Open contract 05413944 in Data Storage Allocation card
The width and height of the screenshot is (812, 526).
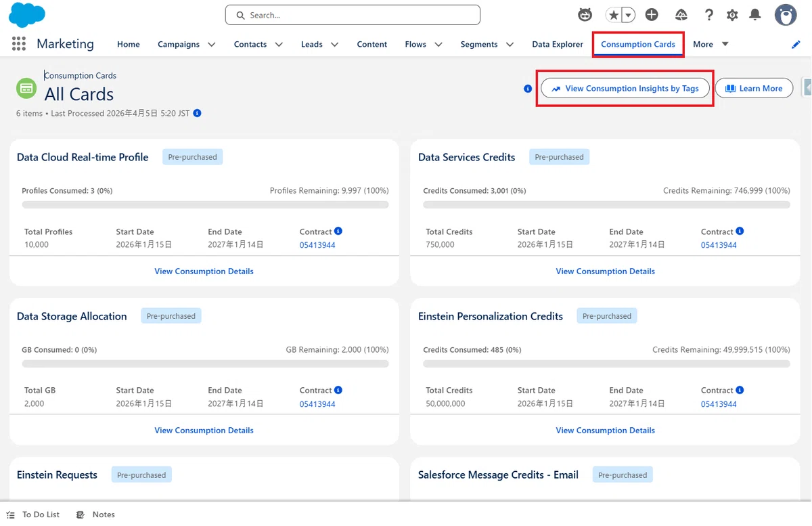click(317, 404)
